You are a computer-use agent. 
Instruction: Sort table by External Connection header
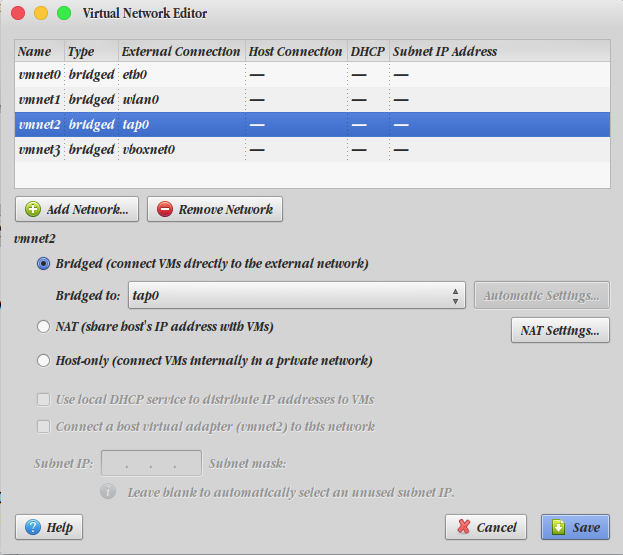(180, 51)
